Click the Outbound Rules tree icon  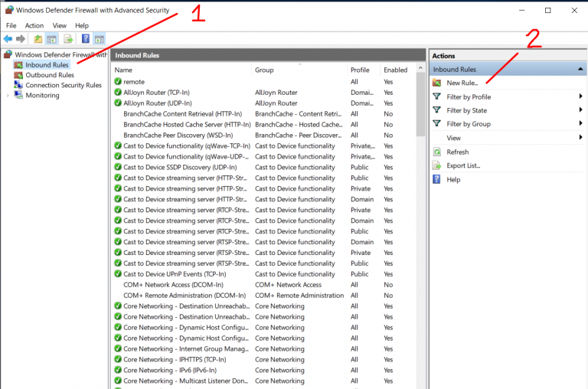click(18, 75)
